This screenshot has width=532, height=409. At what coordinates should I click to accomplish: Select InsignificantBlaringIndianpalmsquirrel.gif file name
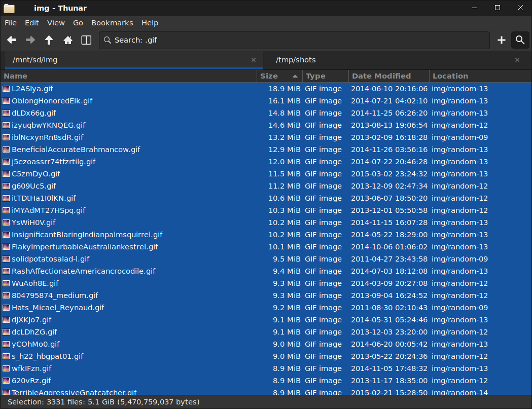pyautogui.click(x=87, y=235)
